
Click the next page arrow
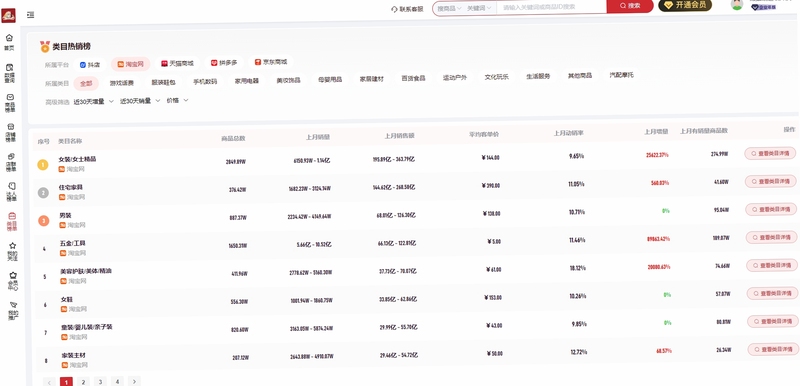(x=134, y=381)
